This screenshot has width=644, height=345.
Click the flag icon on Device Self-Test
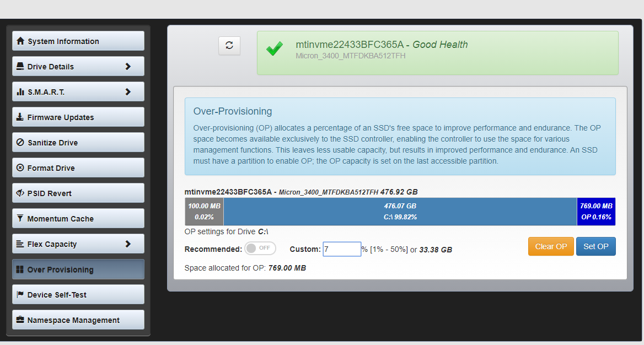tap(20, 294)
